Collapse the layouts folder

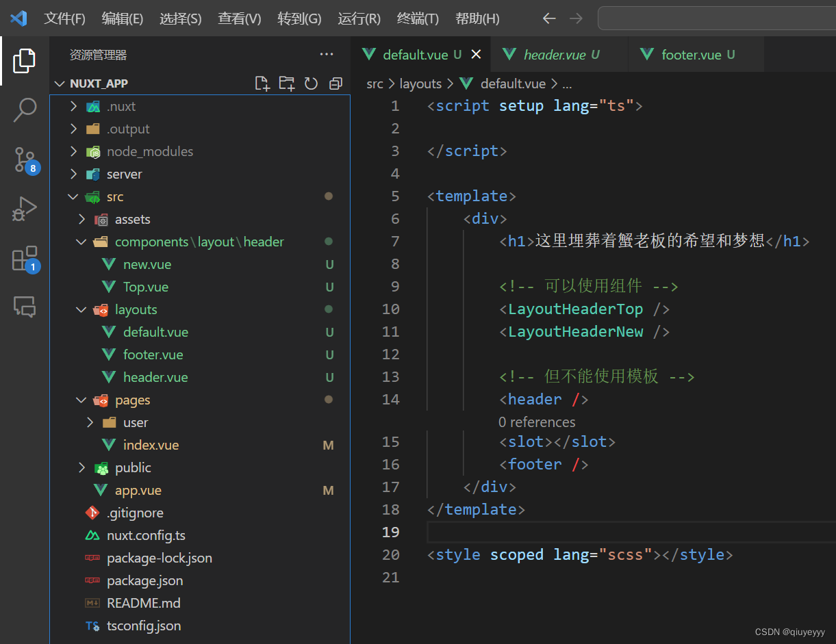click(x=82, y=310)
